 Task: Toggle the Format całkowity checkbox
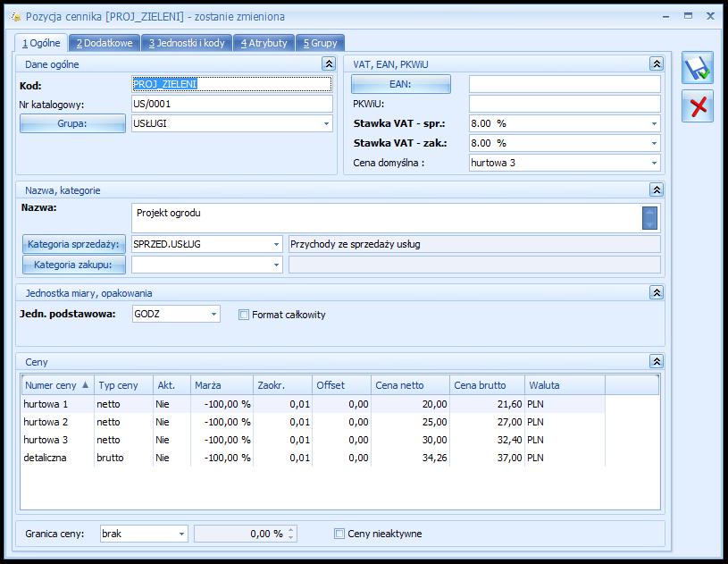coord(243,315)
